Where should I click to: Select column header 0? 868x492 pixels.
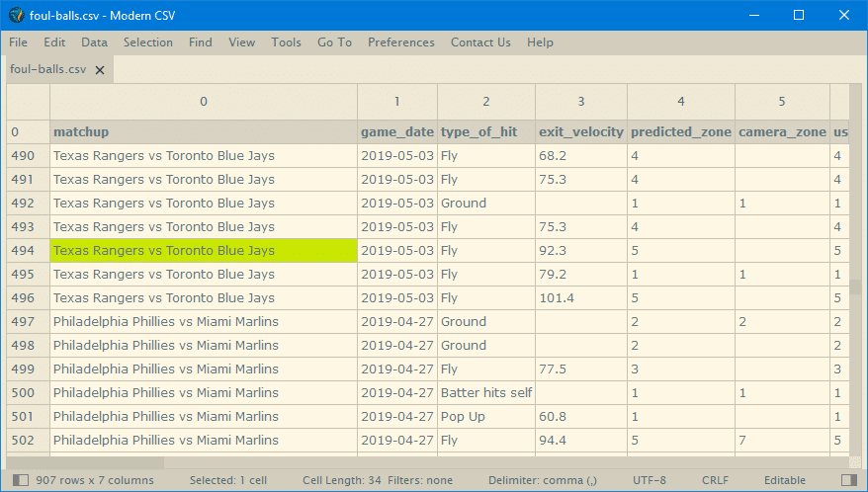point(204,102)
